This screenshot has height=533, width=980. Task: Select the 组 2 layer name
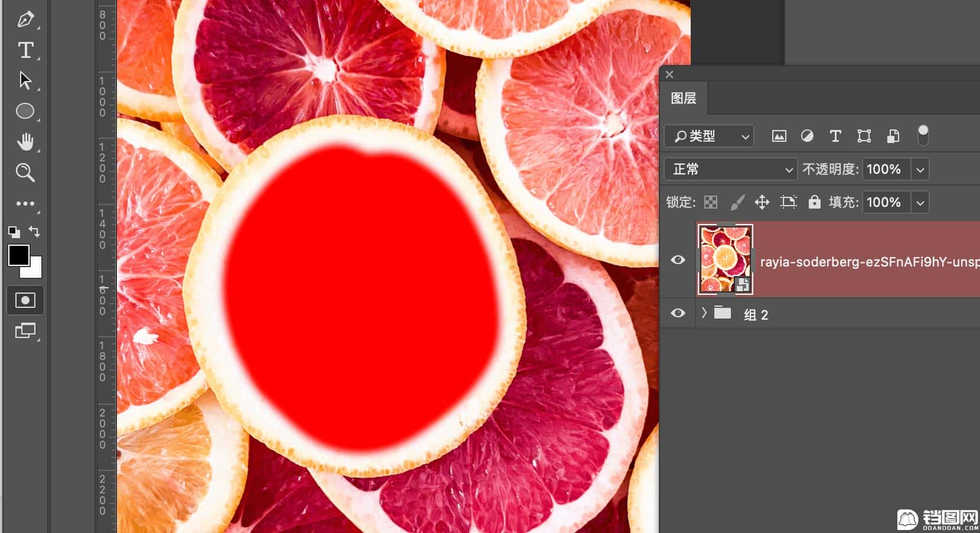(756, 315)
